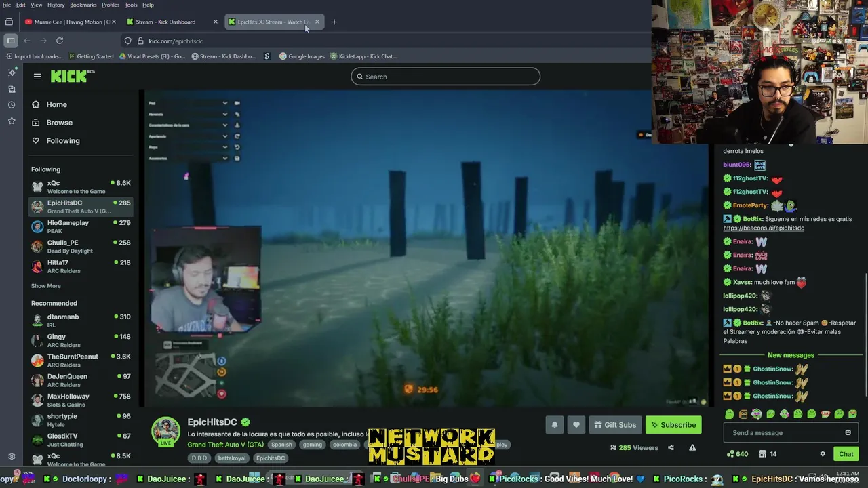Open xQc channel in the Following list

click(81, 187)
